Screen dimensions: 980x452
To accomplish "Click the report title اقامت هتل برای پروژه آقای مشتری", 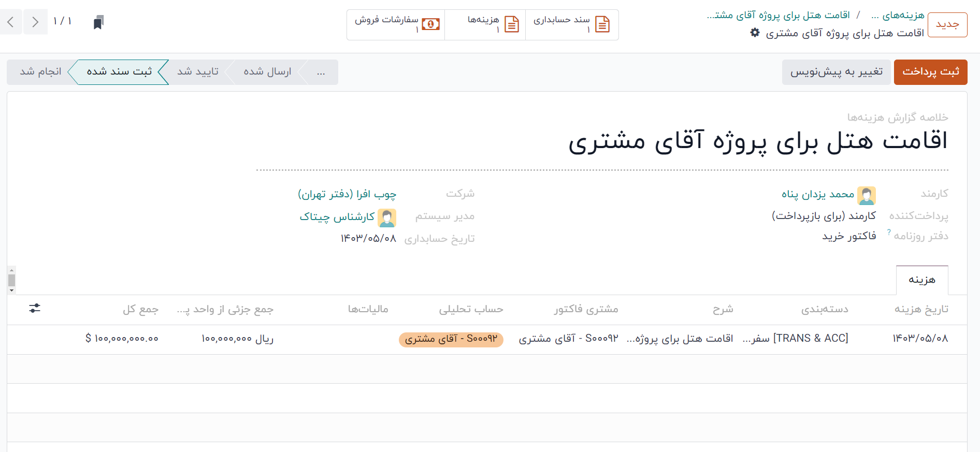I will tap(758, 142).
